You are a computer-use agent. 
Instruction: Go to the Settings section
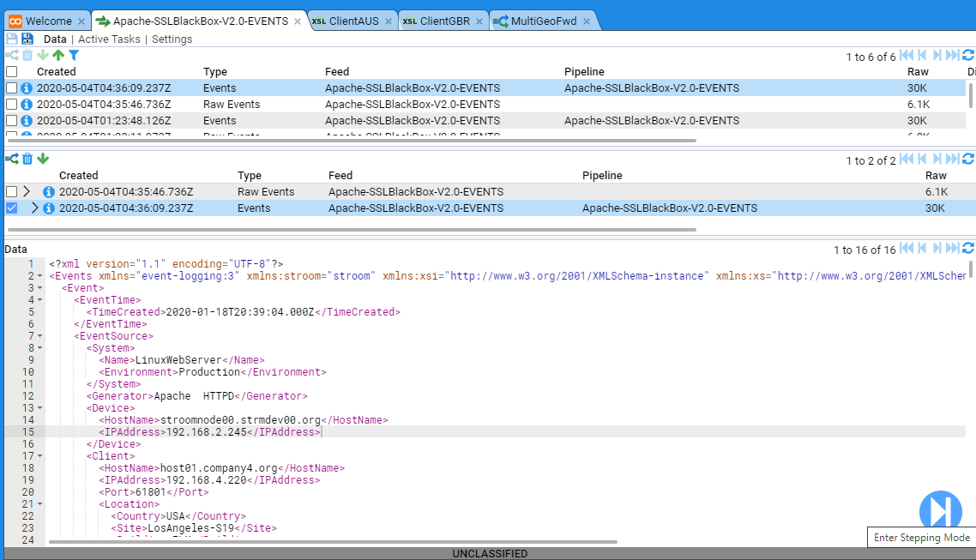click(172, 39)
